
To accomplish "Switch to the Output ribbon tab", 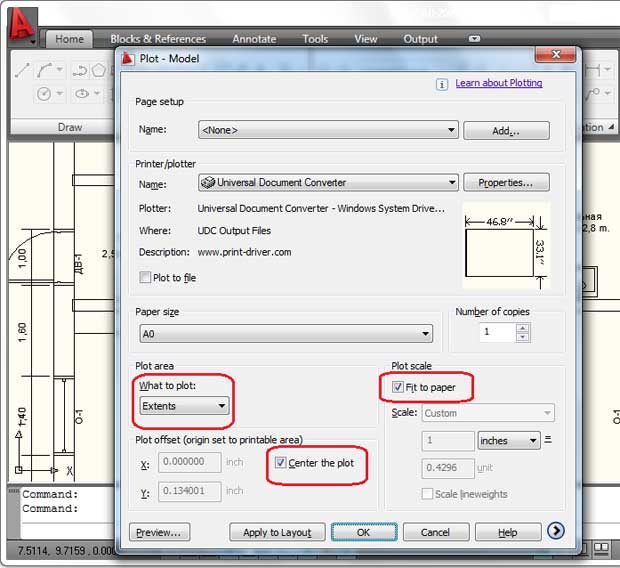I will [x=420, y=39].
